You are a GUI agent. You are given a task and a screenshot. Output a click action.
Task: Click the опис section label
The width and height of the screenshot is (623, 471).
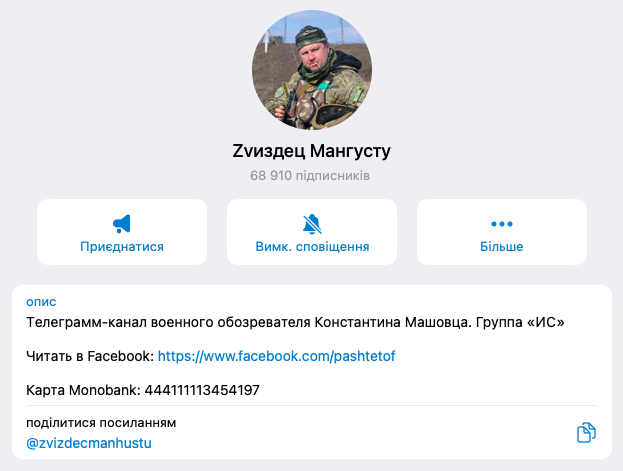[41, 302]
